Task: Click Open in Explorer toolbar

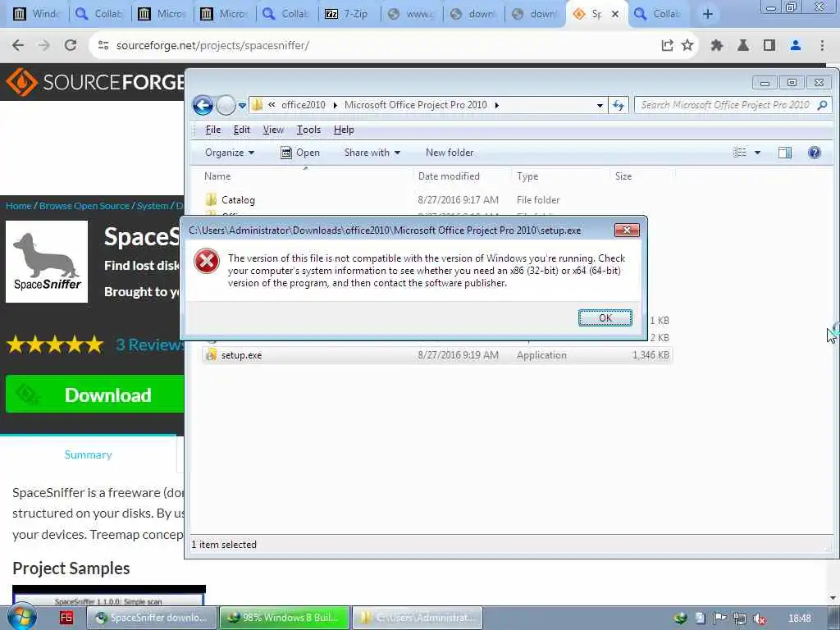Action: coord(300,153)
